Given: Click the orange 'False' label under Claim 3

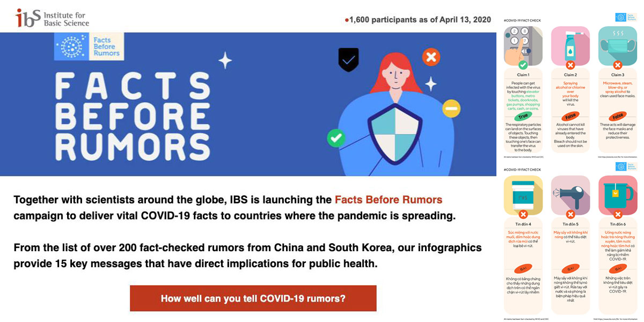Looking at the screenshot, I should (617, 115).
